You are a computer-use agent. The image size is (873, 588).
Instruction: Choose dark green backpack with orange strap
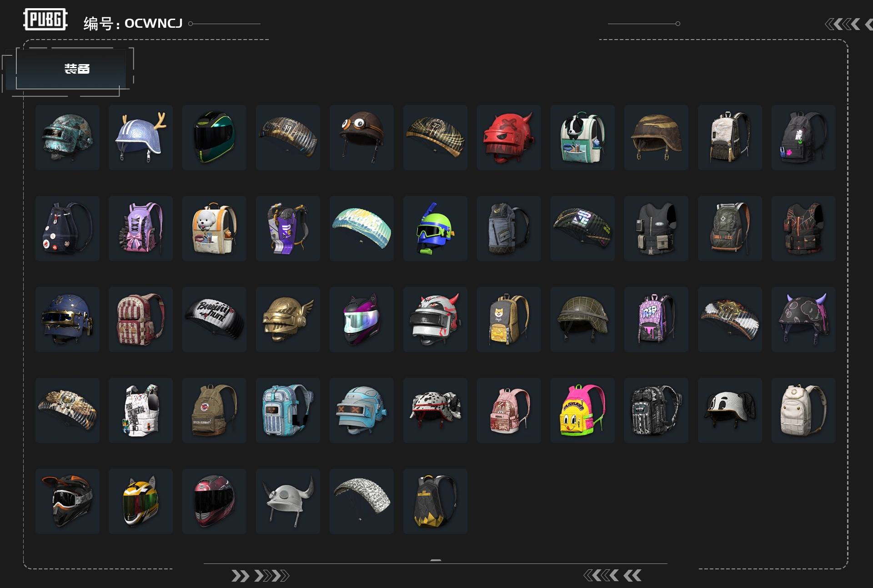point(730,228)
